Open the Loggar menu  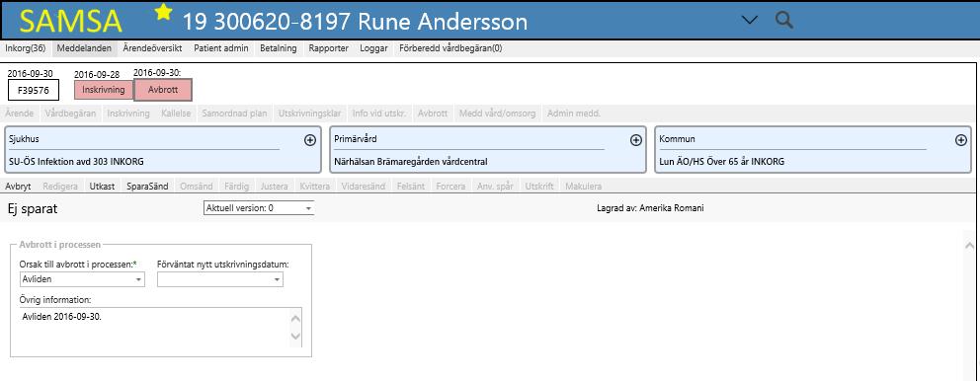pos(373,48)
